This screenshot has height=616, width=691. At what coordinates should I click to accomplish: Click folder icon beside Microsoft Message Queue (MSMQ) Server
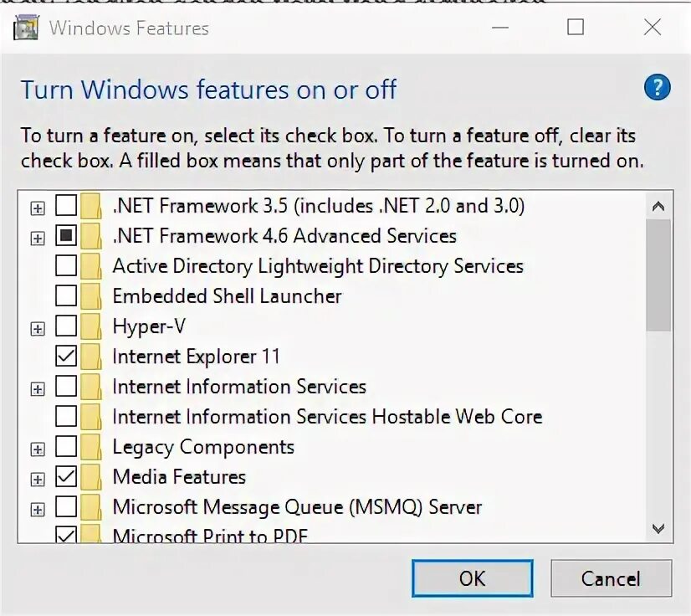coord(91,507)
